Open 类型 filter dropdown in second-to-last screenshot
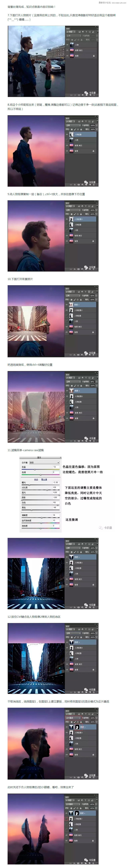The image size is (128, 868). tap(70, 714)
